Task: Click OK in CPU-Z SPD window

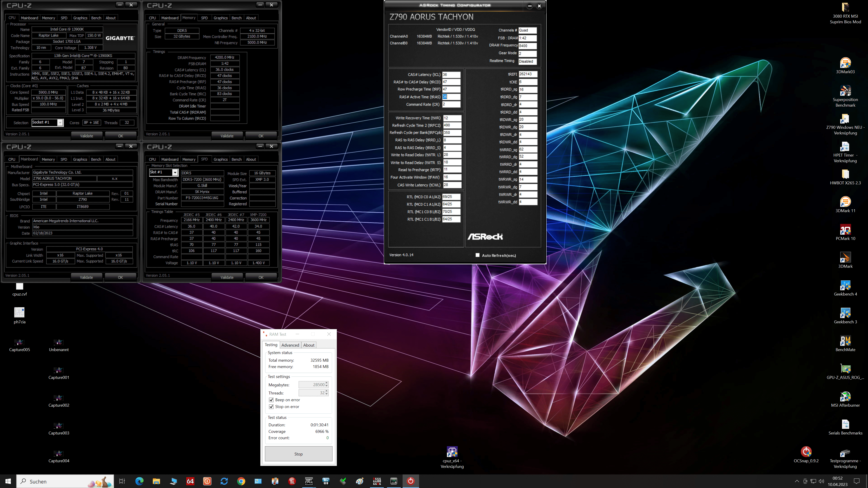Action: 261,277
